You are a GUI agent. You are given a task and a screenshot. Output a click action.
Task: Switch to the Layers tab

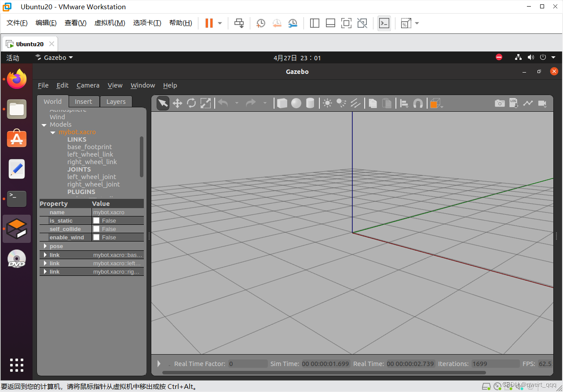click(x=116, y=102)
